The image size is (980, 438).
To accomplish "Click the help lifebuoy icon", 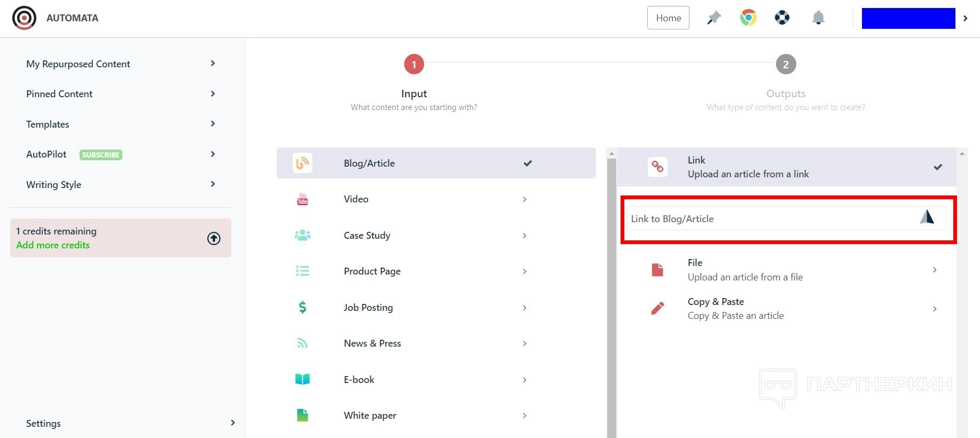I will coord(782,18).
